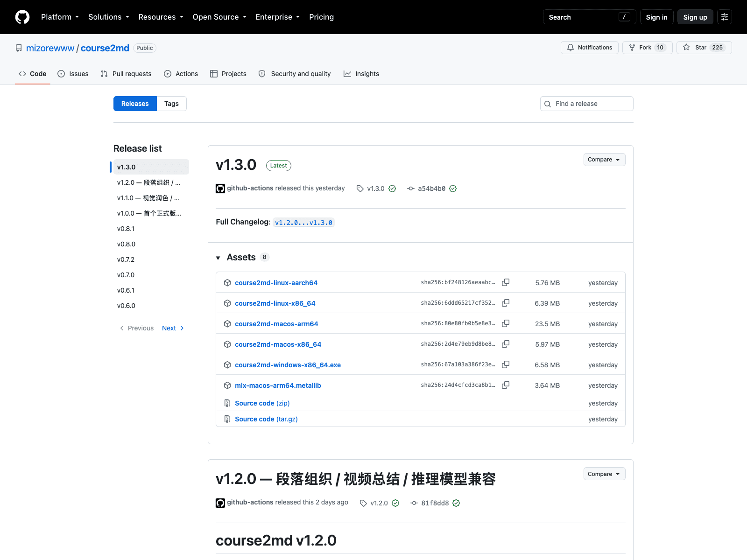This screenshot has width=747, height=560.
Task: Switch to the Pull requests tab
Action: [x=126, y=74]
